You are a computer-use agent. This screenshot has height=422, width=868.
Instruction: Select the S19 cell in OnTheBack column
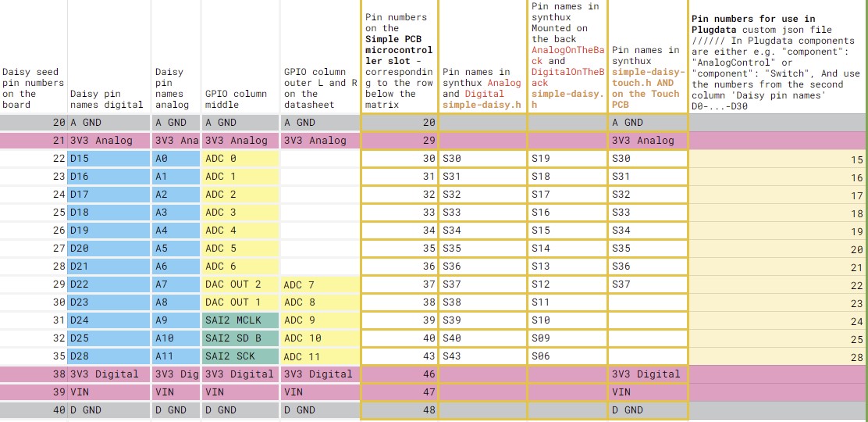(567, 159)
